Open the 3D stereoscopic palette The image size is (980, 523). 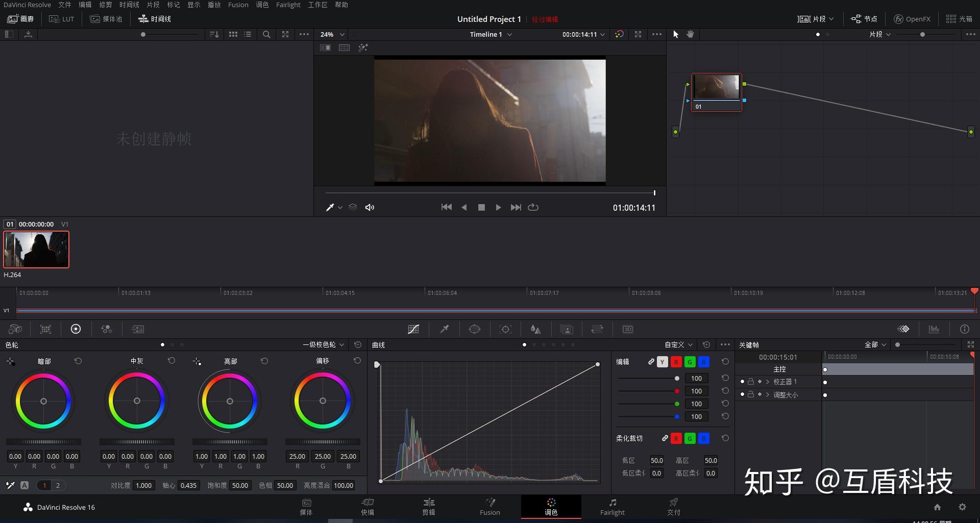pos(628,329)
